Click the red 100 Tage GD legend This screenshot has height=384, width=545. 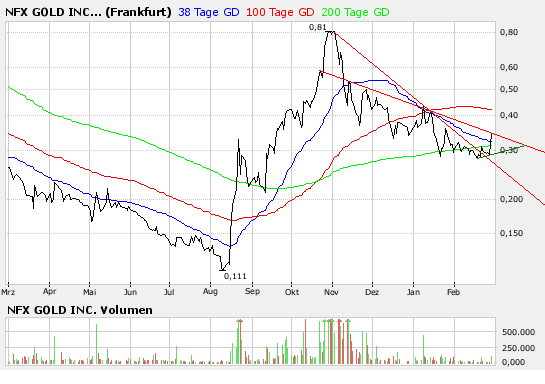point(280,12)
